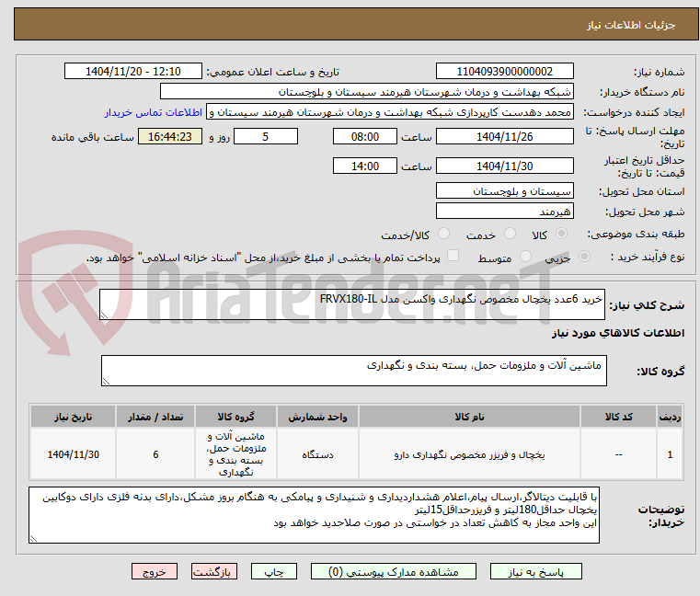This screenshot has height=596, width=700.
Task: Click the item name یخچال و فریزر مخصوص نگهداری دارو
Action: click(x=469, y=454)
